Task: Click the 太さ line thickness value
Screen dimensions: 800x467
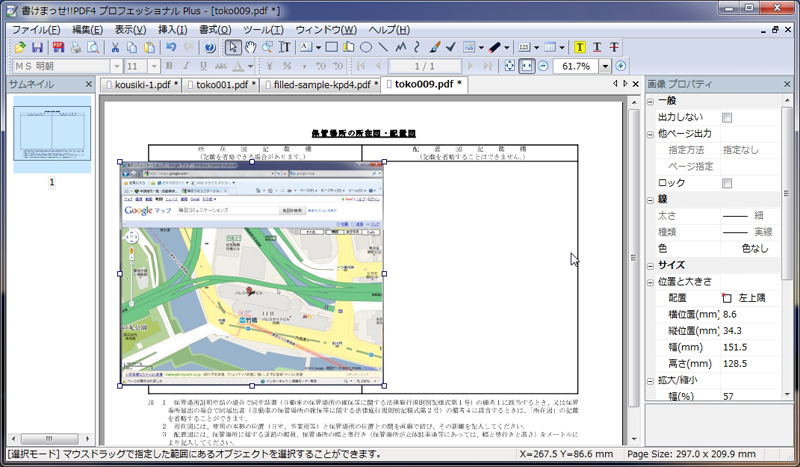Action: [x=751, y=216]
